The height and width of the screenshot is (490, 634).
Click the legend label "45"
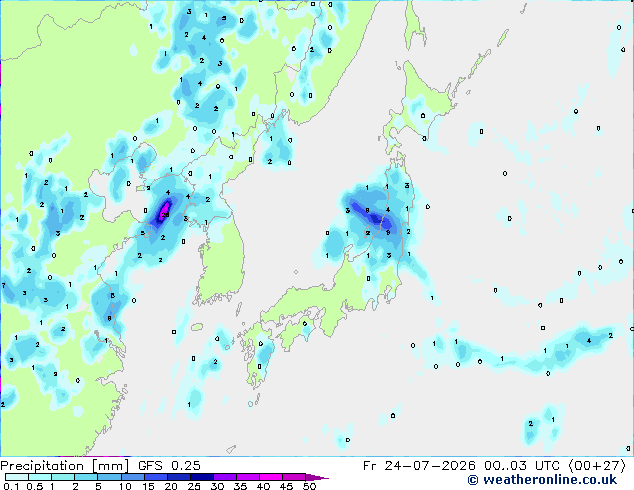point(286,486)
